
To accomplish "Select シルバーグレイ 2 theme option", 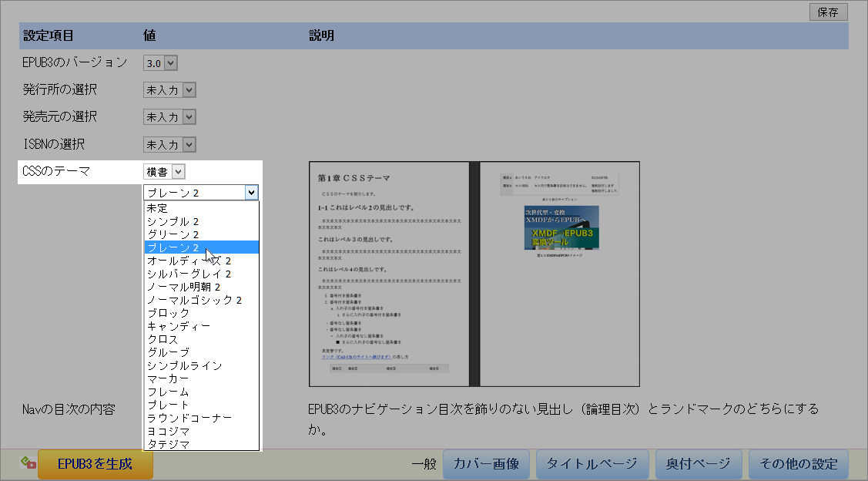I will tap(201, 274).
